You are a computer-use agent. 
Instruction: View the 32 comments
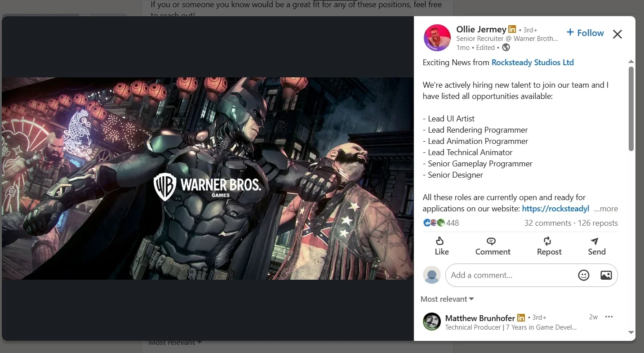547,223
